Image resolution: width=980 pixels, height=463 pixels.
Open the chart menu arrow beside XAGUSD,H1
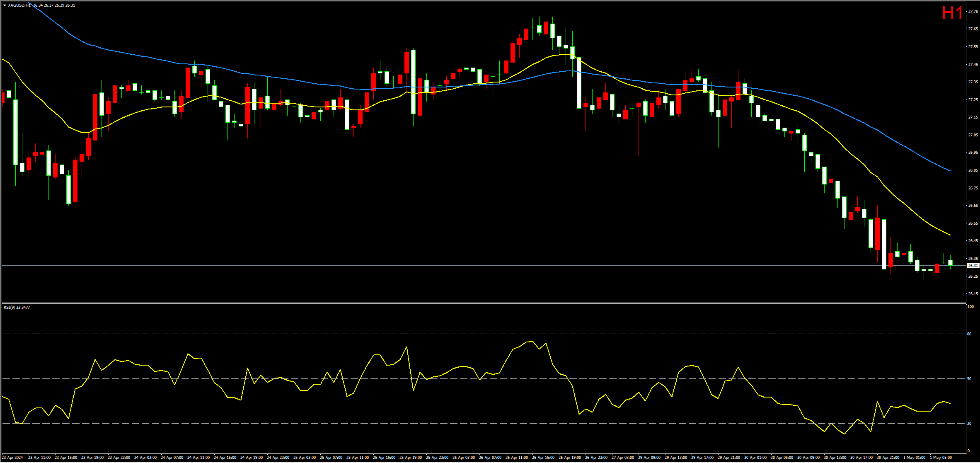pos(5,5)
